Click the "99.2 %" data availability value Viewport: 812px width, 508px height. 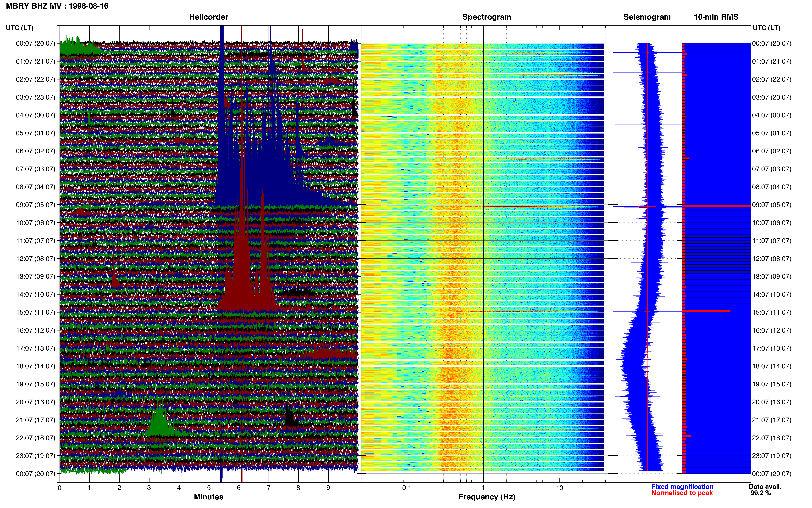761,493
